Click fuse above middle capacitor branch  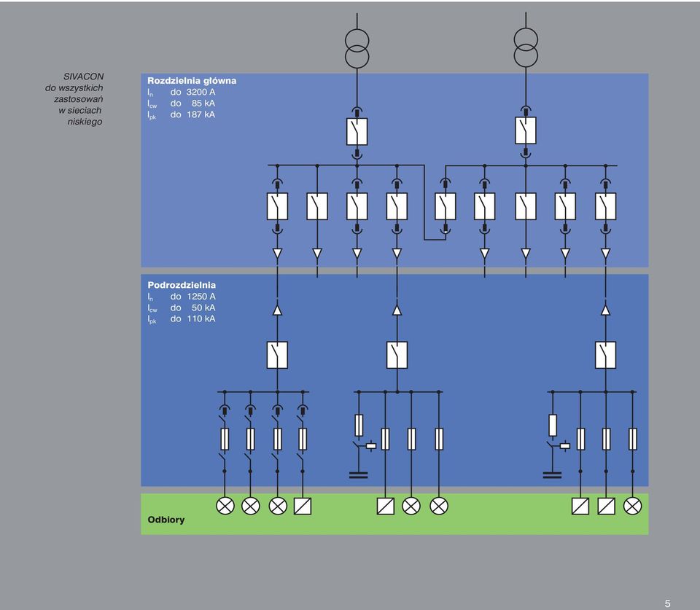tap(359, 426)
